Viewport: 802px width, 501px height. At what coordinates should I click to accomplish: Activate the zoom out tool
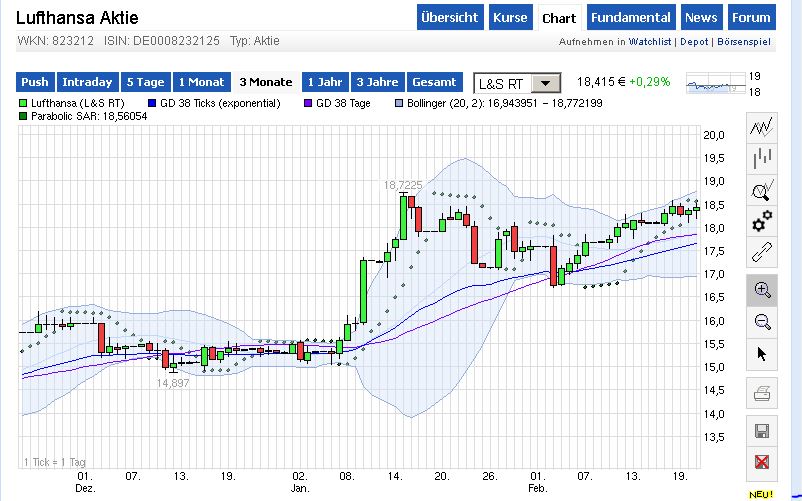click(763, 322)
